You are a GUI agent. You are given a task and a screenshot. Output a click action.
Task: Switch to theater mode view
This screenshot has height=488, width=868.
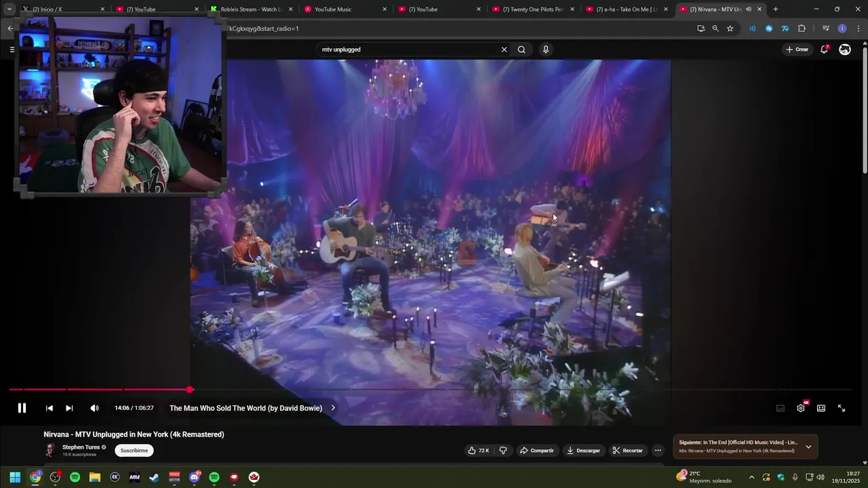click(x=821, y=408)
